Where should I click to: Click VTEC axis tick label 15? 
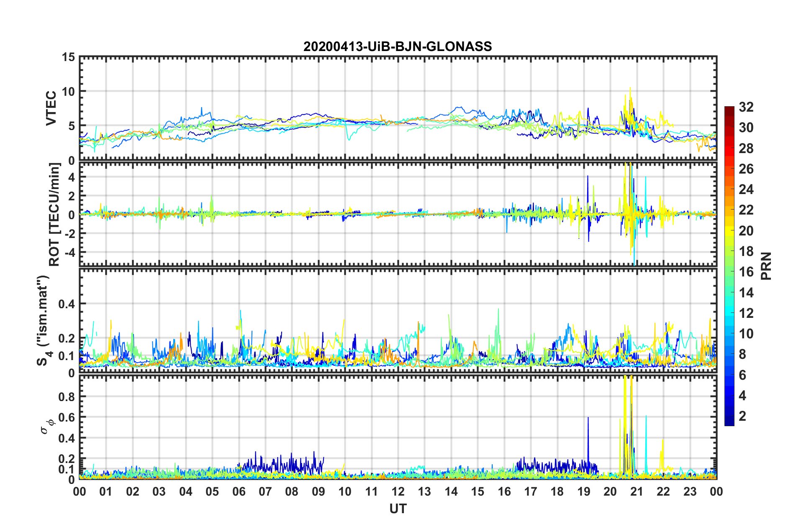coord(69,57)
